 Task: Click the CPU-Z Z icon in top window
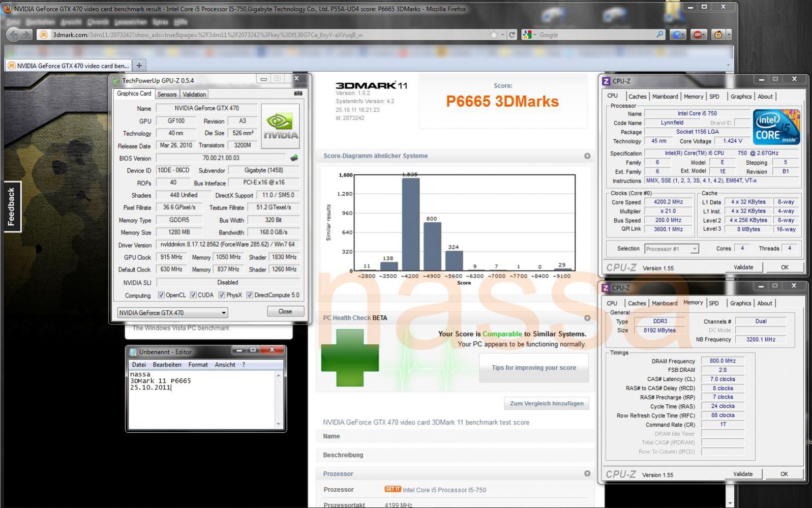tap(606, 81)
